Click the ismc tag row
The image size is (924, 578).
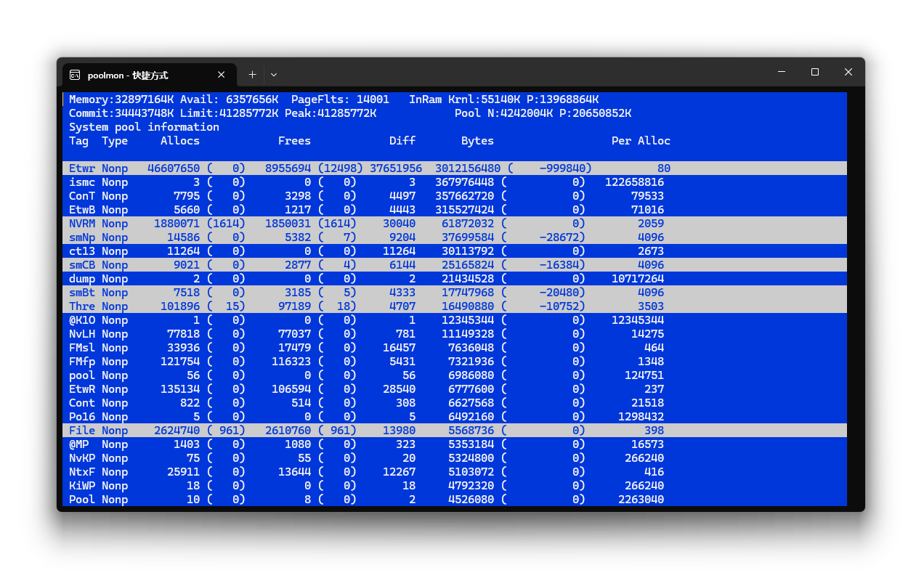pos(455,182)
